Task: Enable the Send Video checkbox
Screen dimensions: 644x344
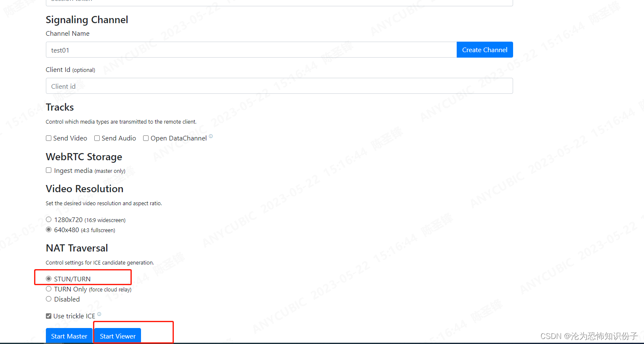Action: click(x=48, y=138)
